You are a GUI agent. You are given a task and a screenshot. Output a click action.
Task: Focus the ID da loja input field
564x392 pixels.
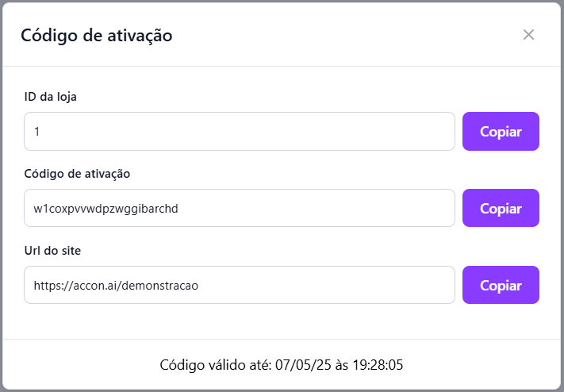(x=239, y=132)
